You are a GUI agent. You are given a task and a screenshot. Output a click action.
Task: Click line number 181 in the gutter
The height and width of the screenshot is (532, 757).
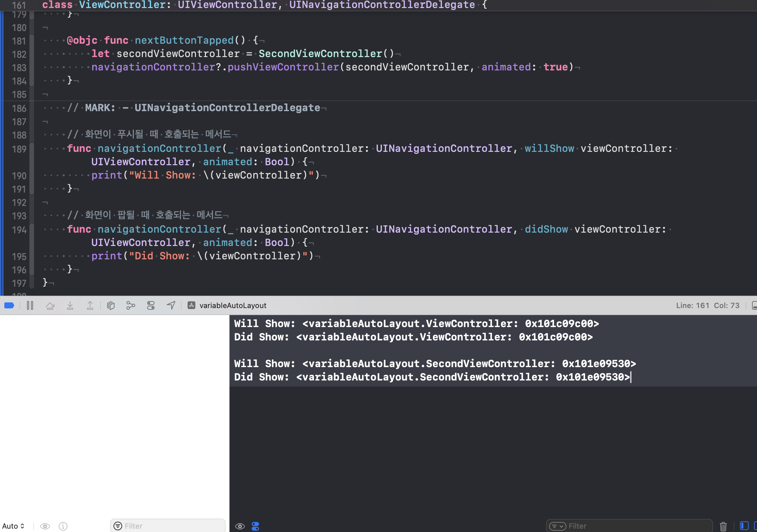click(19, 41)
